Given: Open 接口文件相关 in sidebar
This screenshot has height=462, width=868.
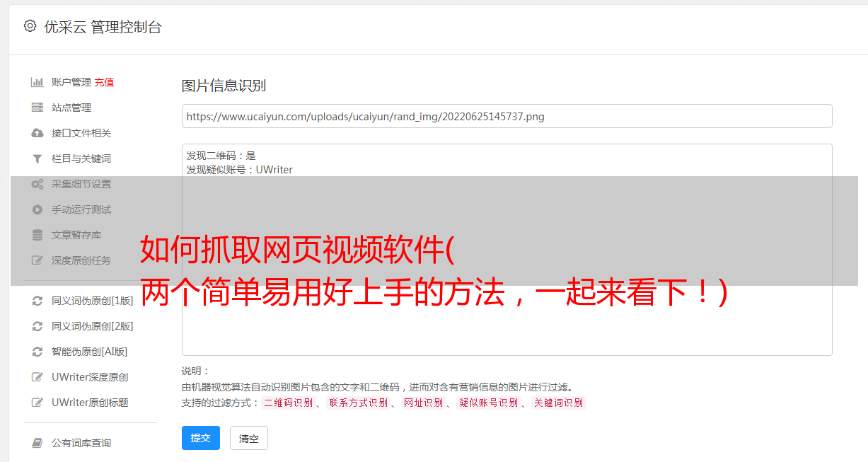Looking at the screenshot, I should (x=81, y=133).
